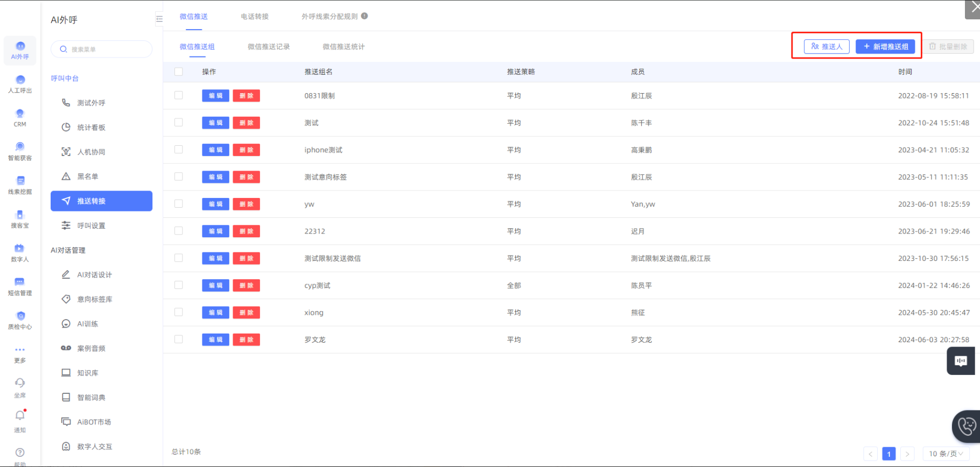Select the checkbox for the cyp测试 row

point(179,285)
